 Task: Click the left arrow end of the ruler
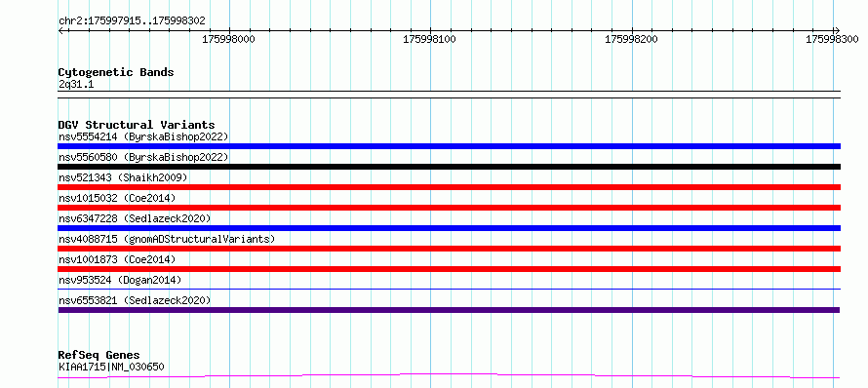(x=61, y=30)
